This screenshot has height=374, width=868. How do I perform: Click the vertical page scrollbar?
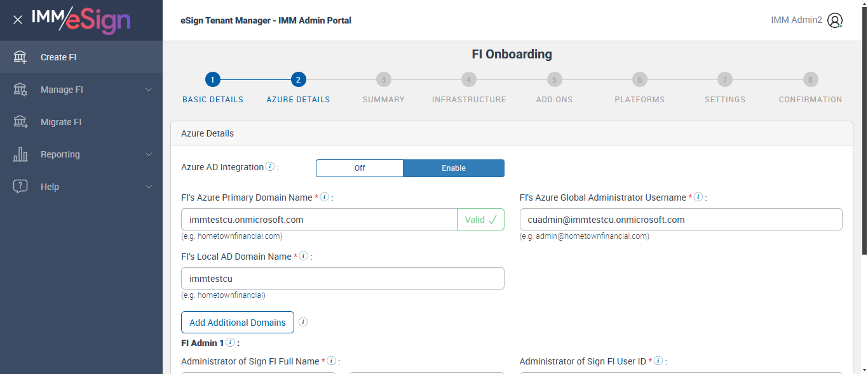click(864, 127)
